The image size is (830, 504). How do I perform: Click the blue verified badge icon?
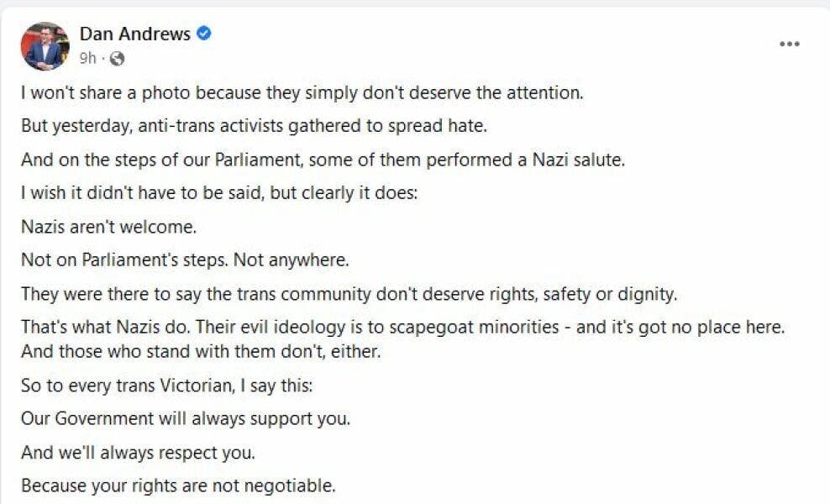click(x=204, y=34)
